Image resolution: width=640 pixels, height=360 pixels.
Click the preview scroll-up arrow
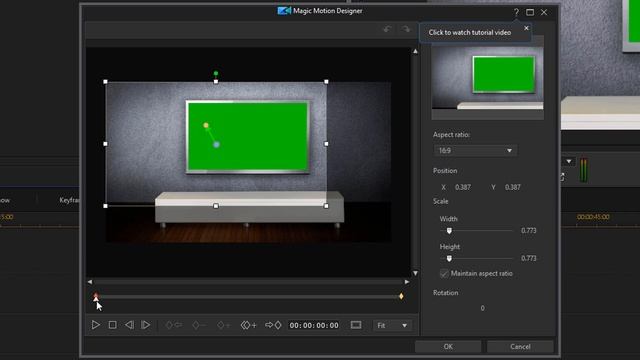[x=415, y=51]
